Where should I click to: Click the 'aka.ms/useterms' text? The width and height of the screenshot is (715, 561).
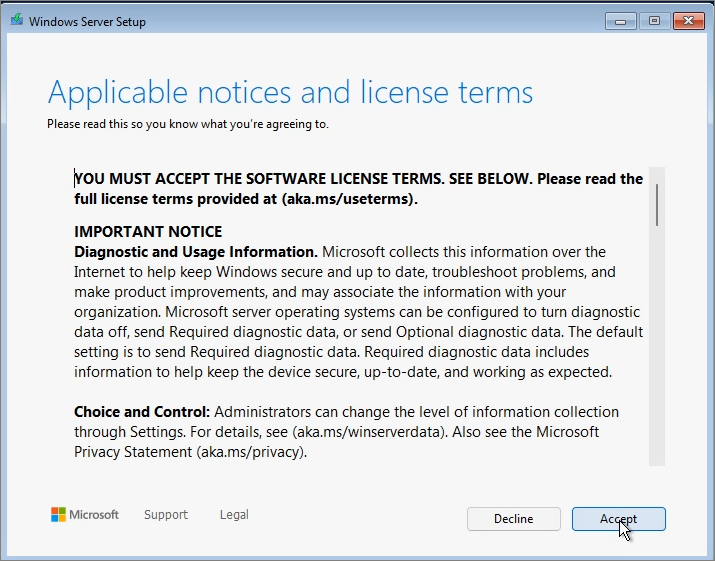pyautogui.click(x=348, y=199)
